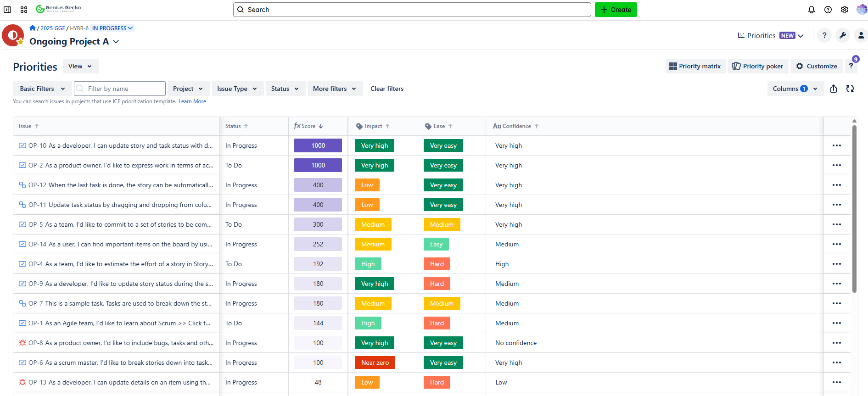The image size is (868, 396).
Task: Open more actions for OP-10 row
Action: tap(836, 145)
